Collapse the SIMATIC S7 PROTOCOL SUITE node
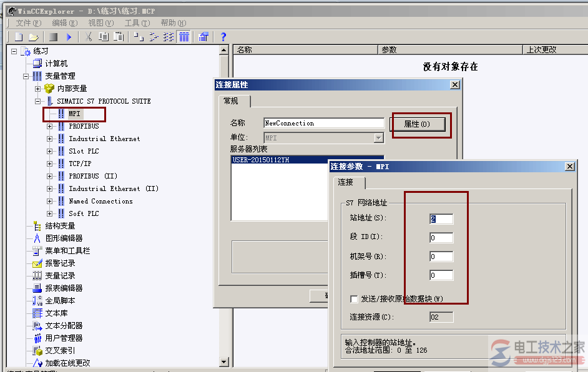The width and height of the screenshot is (588, 372). 37,101
